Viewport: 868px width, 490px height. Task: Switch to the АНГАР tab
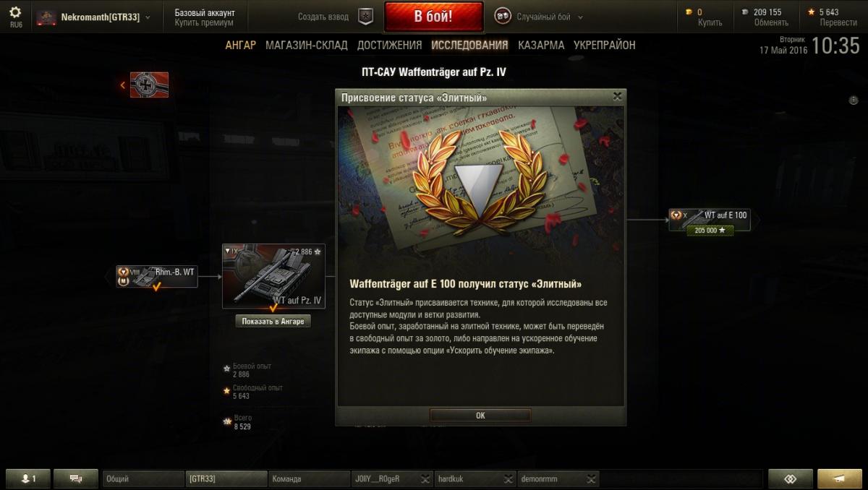click(240, 45)
